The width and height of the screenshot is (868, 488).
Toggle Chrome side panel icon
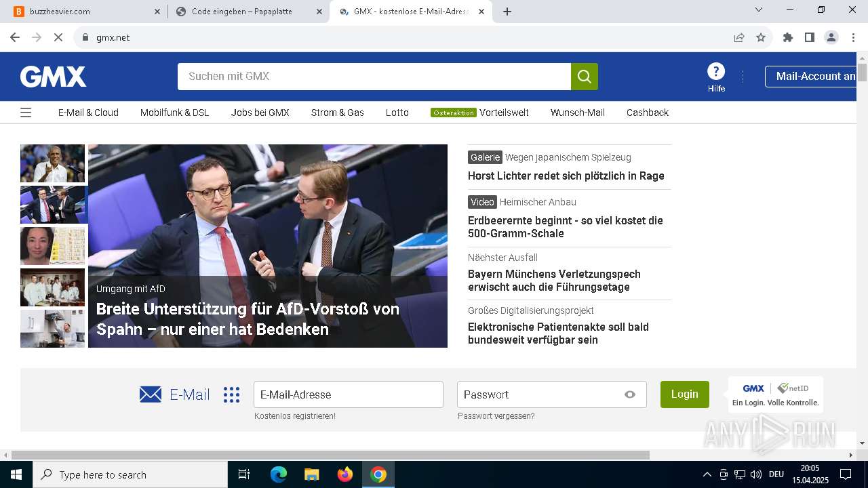(810, 37)
